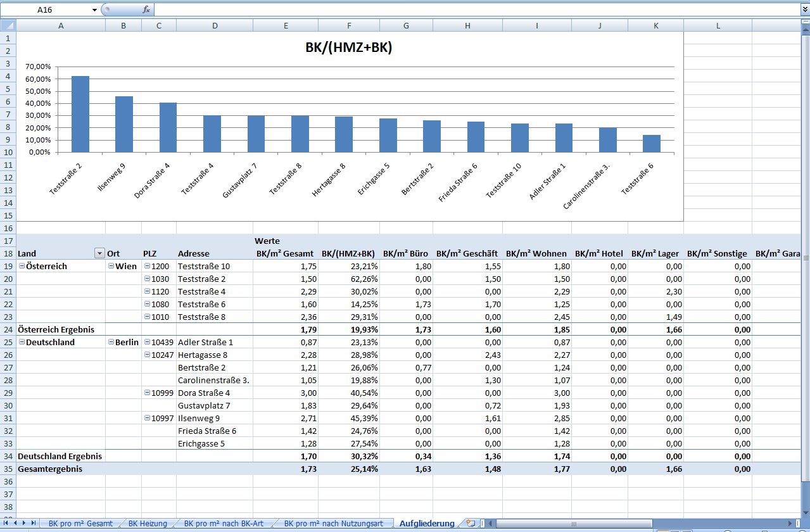Select row 35 header
Screen dimensions: 810x532
(8, 469)
